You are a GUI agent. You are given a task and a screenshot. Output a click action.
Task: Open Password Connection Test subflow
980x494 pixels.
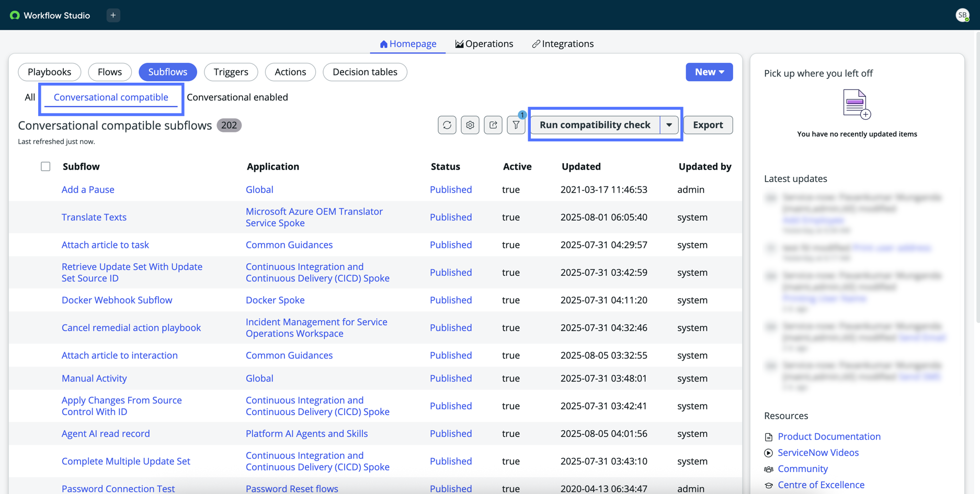click(118, 489)
